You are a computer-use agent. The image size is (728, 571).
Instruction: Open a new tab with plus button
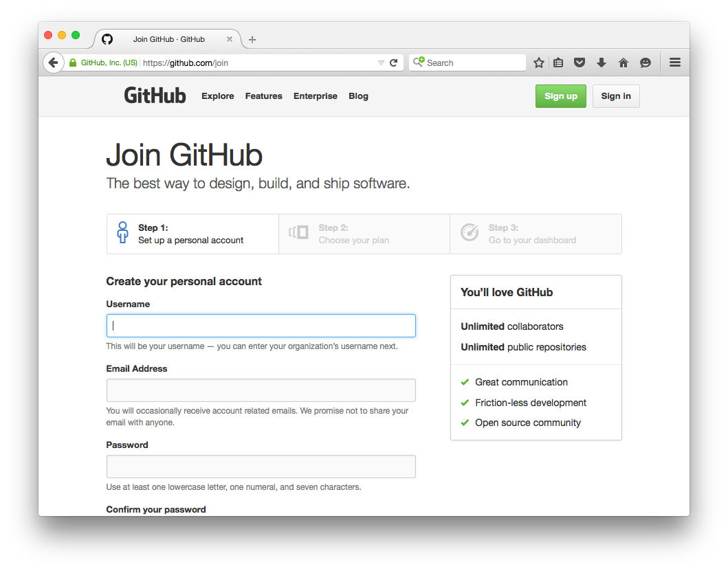252,40
